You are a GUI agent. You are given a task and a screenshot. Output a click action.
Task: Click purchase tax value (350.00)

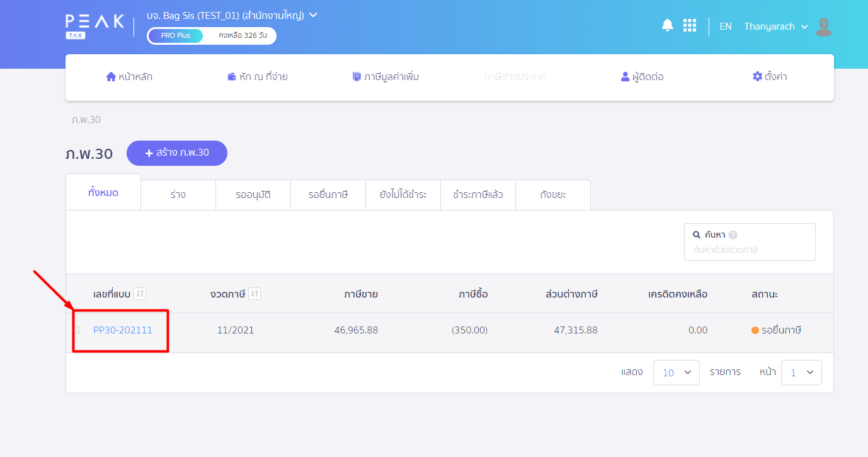coord(470,330)
